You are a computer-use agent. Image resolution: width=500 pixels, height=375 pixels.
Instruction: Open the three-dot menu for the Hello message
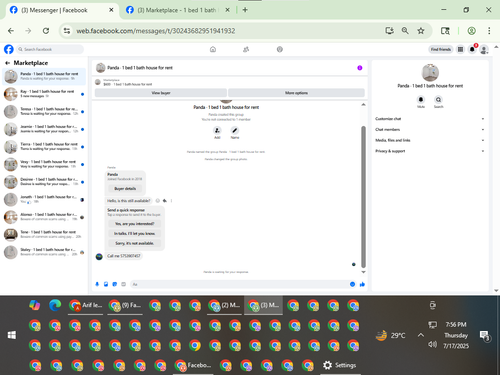[171, 201]
